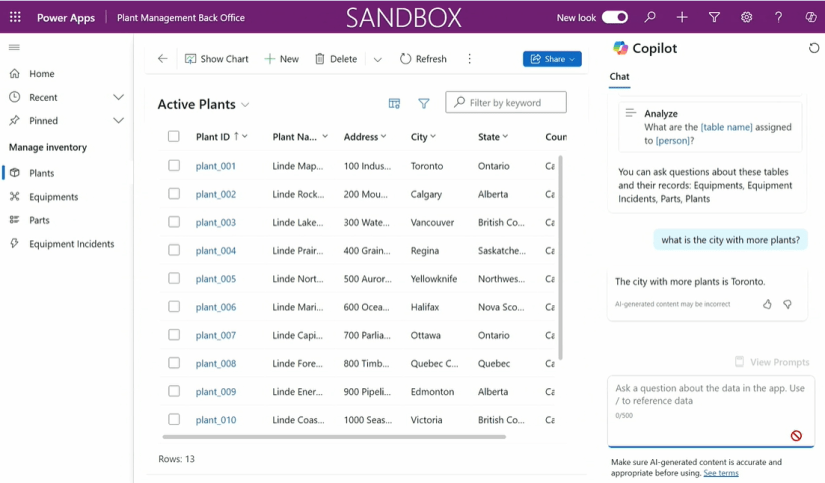825x483 pixels.
Task: Select the Chat tab in Copilot
Action: tap(619, 77)
